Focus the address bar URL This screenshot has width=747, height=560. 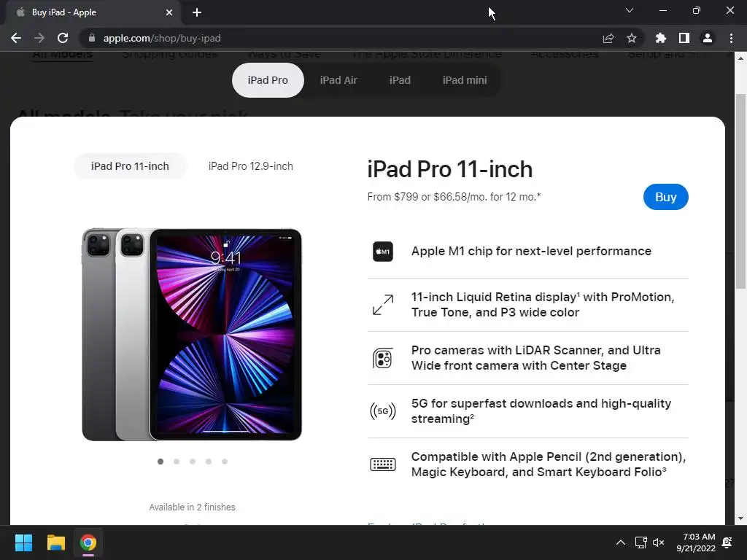point(162,38)
